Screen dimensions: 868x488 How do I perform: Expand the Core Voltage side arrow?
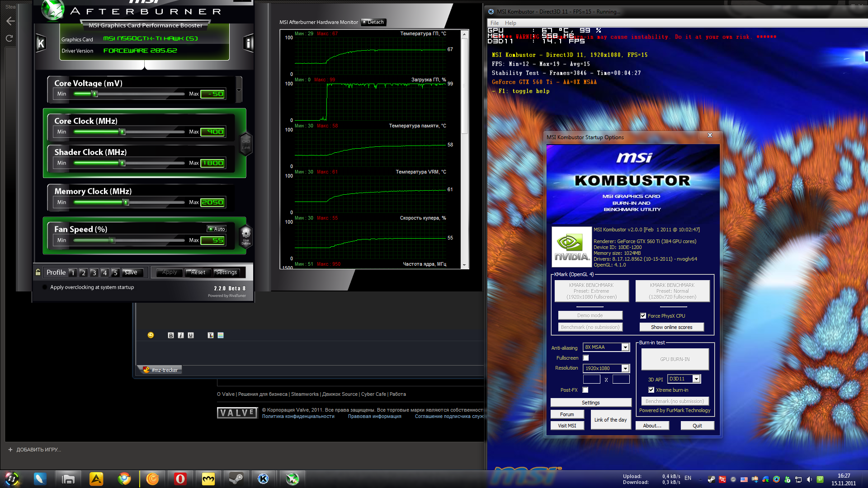(239, 89)
